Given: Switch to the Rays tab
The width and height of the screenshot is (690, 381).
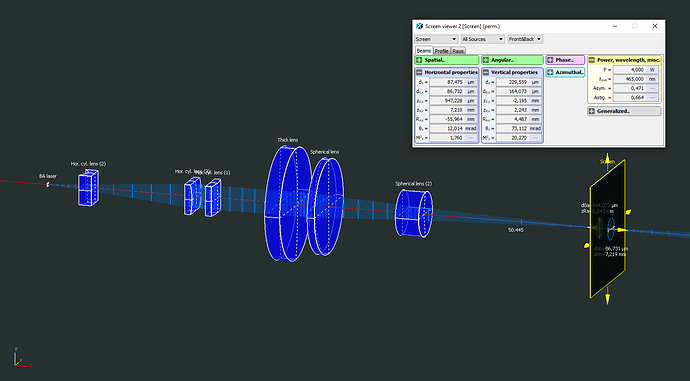Looking at the screenshot, I should coord(458,51).
